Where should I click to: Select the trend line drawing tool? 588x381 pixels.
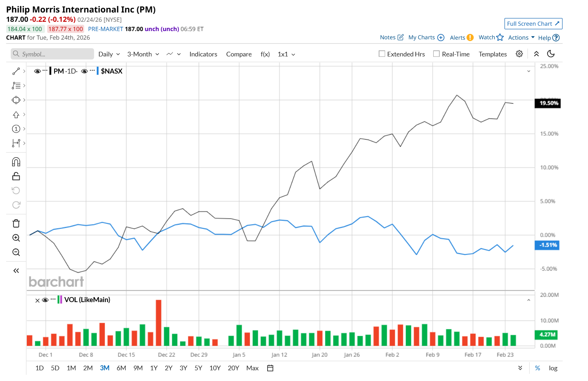tap(16, 71)
